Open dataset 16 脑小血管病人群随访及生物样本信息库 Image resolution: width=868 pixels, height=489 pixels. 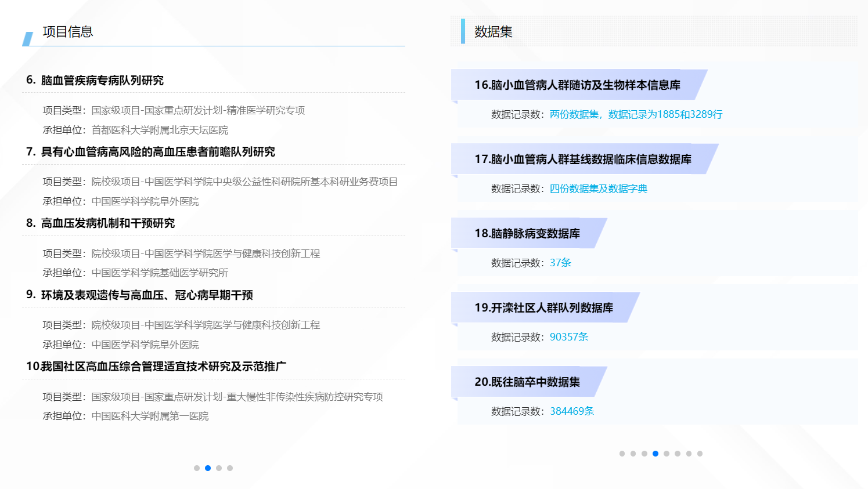click(x=577, y=85)
